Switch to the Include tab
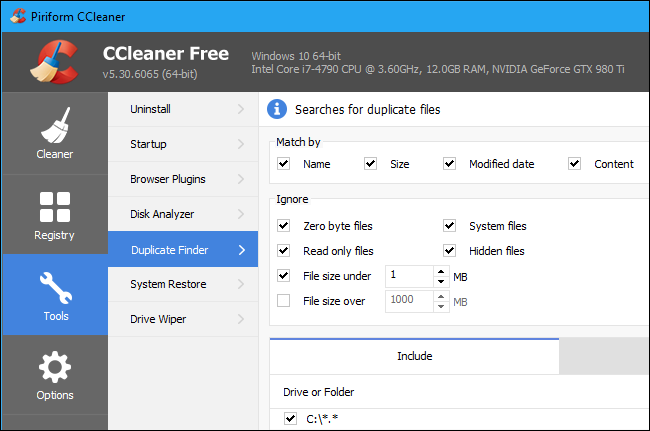This screenshot has height=431, width=650. [x=414, y=355]
